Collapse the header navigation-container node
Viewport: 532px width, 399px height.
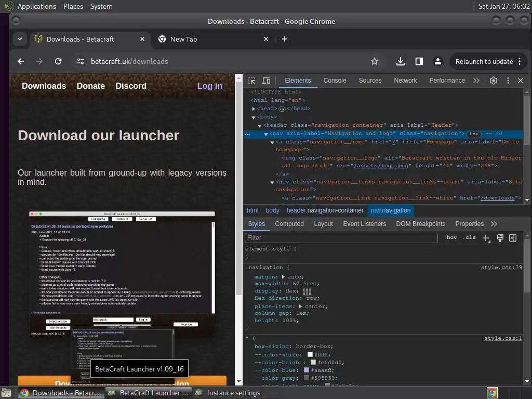pyautogui.click(x=260, y=126)
